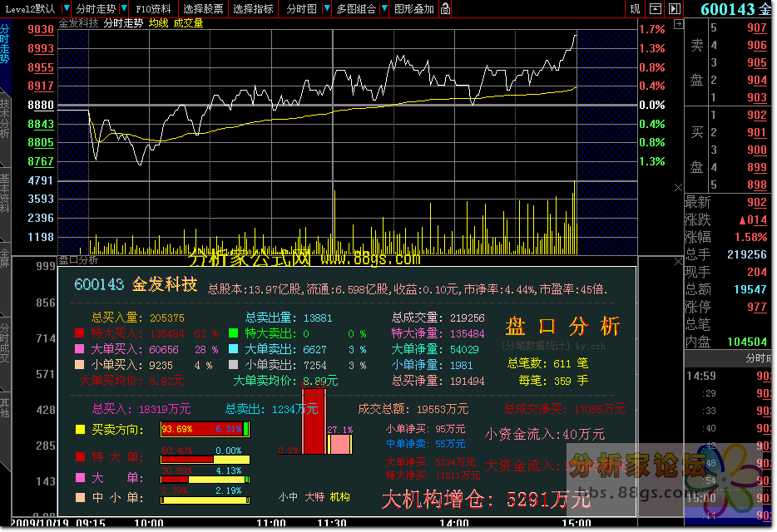Viewport: 777px width, 532px height.
Task: Click 选择股票 in the toolbar
Action: coord(203,9)
